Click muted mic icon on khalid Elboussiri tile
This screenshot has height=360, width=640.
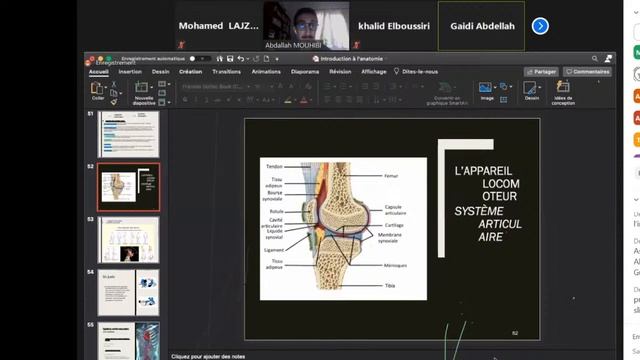[357, 45]
